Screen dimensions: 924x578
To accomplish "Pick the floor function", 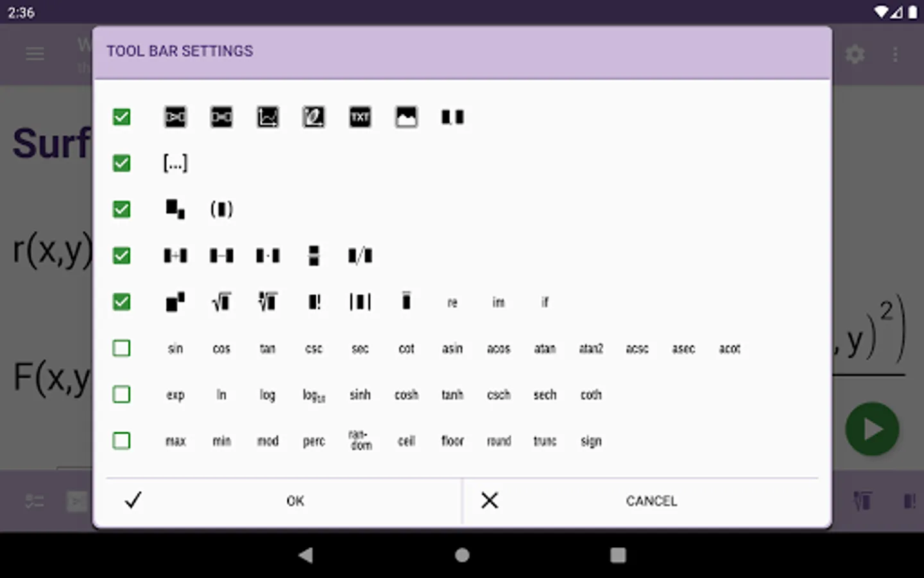I will pos(452,441).
